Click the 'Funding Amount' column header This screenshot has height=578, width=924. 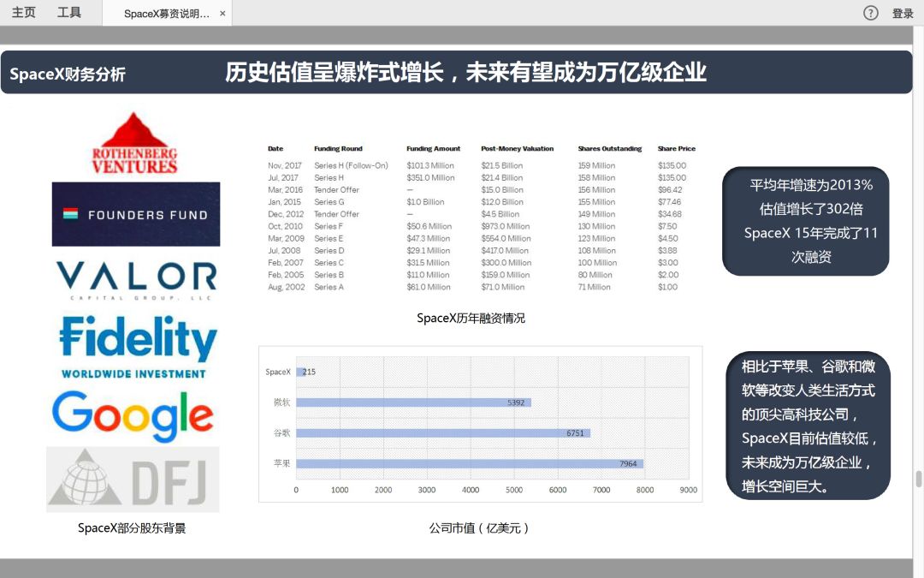pyautogui.click(x=433, y=149)
